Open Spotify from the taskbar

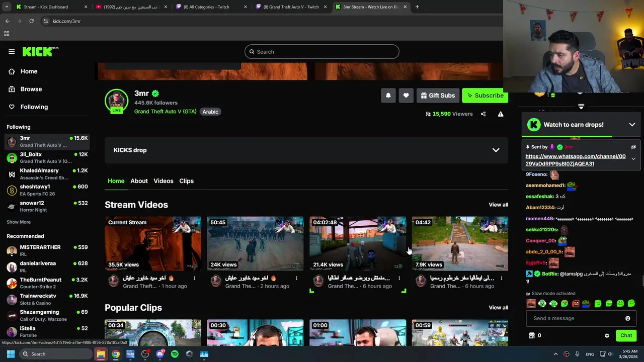175,354
